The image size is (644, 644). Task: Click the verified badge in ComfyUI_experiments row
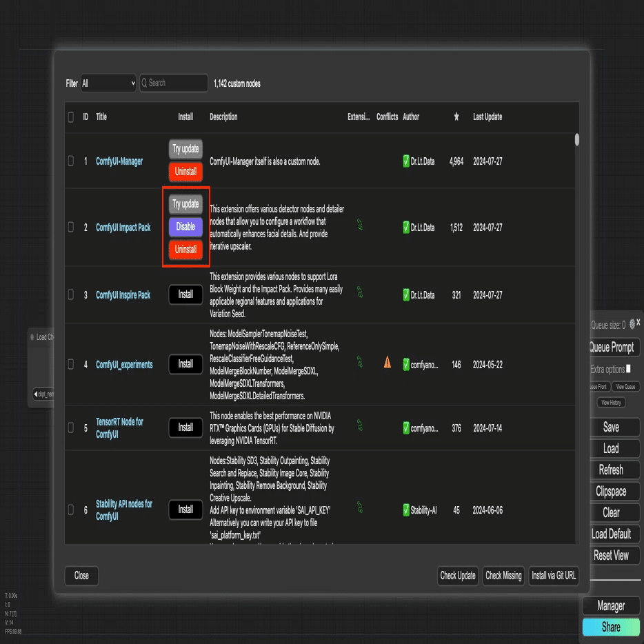pos(406,364)
